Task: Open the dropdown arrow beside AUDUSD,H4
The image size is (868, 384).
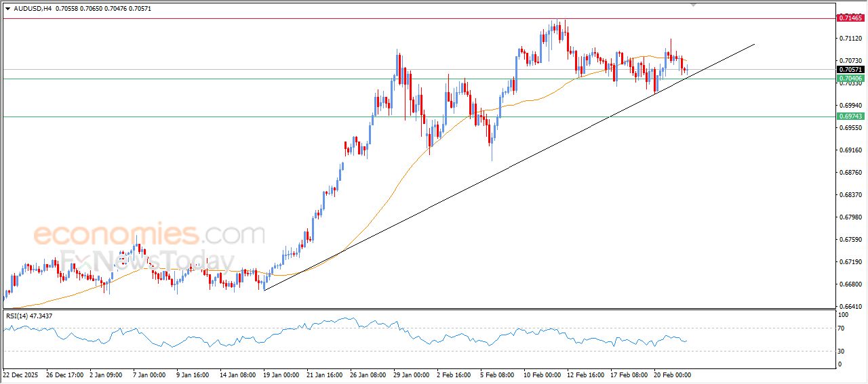Action: [x=7, y=9]
